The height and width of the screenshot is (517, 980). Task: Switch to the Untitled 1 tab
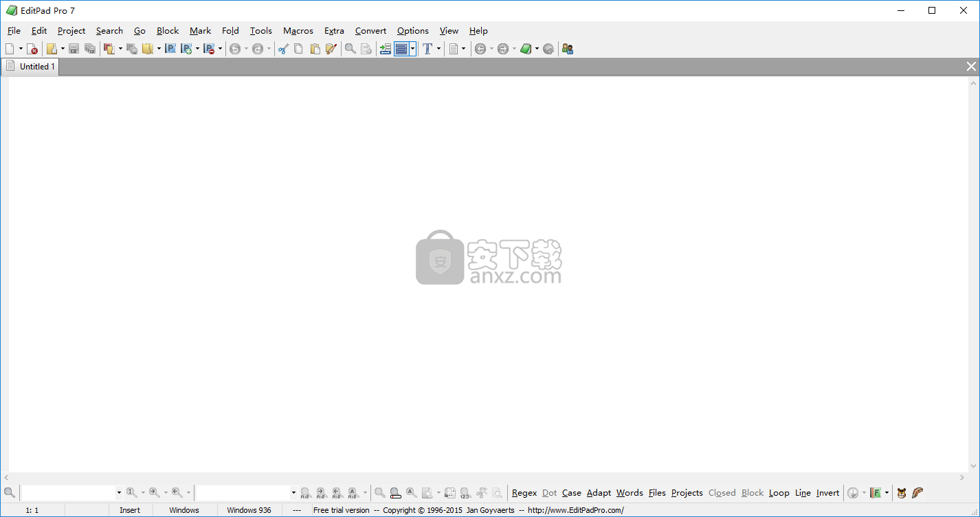point(30,67)
